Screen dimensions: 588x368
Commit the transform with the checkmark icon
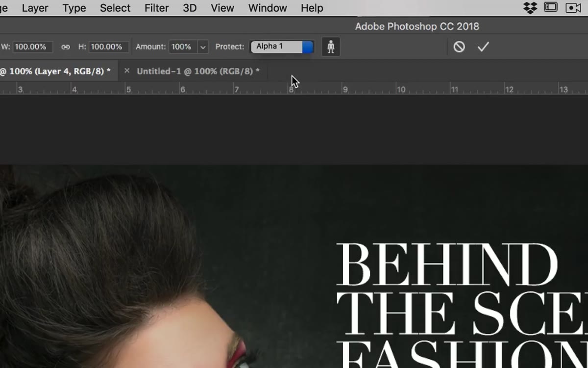coord(483,47)
